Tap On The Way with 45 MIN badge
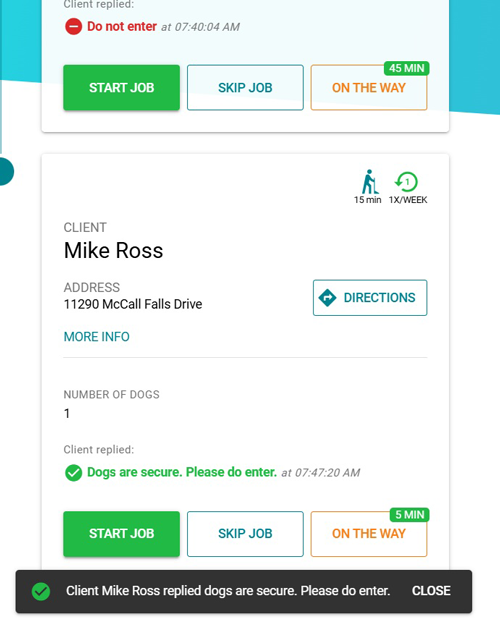 tap(369, 87)
